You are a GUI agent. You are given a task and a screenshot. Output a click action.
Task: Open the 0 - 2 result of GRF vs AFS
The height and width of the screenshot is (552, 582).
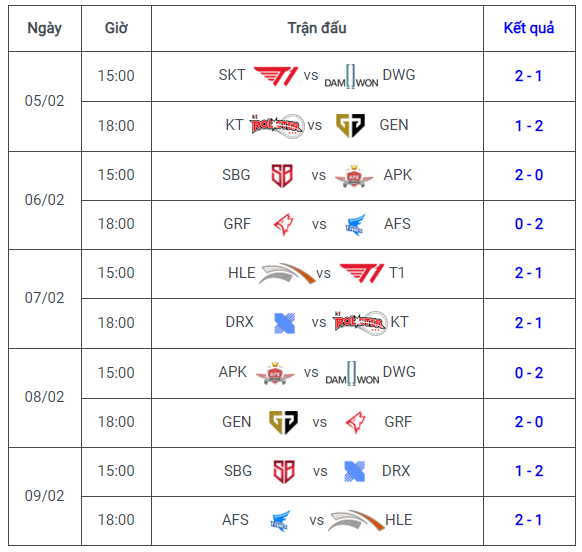click(529, 224)
